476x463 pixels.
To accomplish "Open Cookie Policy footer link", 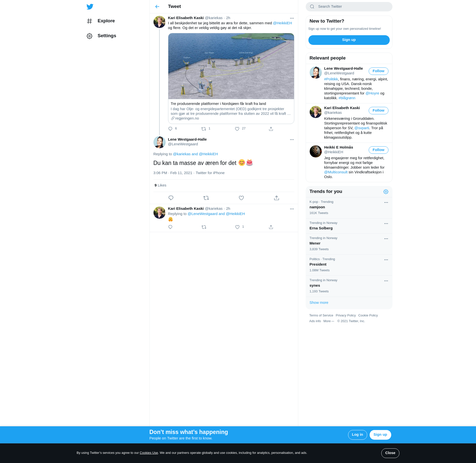I will coord(368,315).
